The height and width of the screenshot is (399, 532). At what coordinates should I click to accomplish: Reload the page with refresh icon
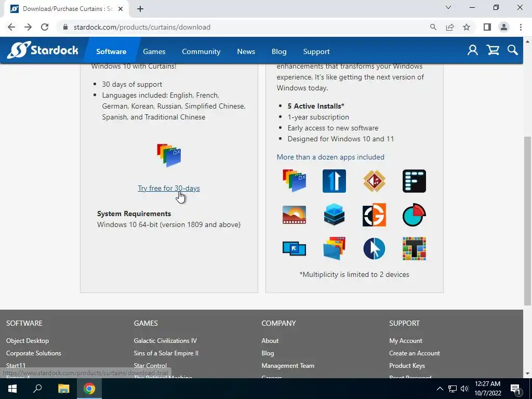click(45, 27)
